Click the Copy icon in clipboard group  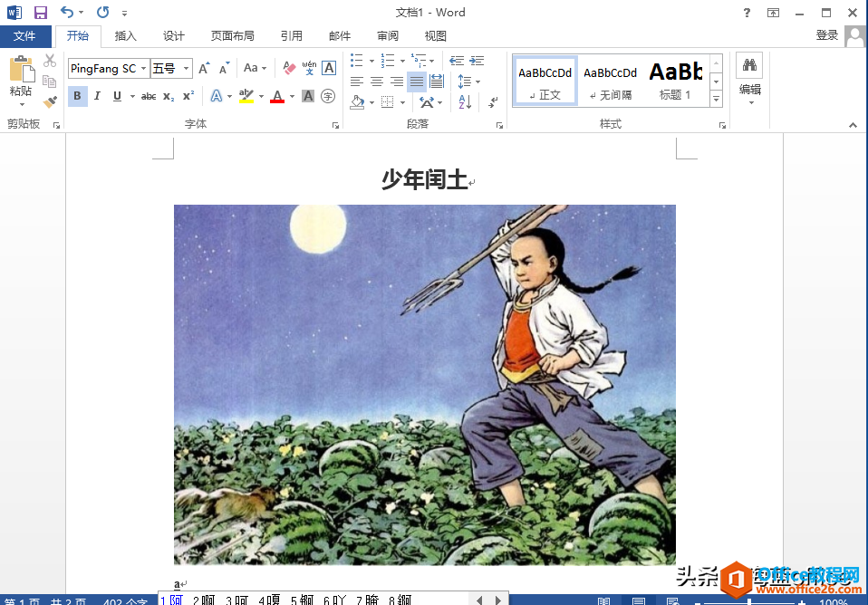(x=50, y=82)
